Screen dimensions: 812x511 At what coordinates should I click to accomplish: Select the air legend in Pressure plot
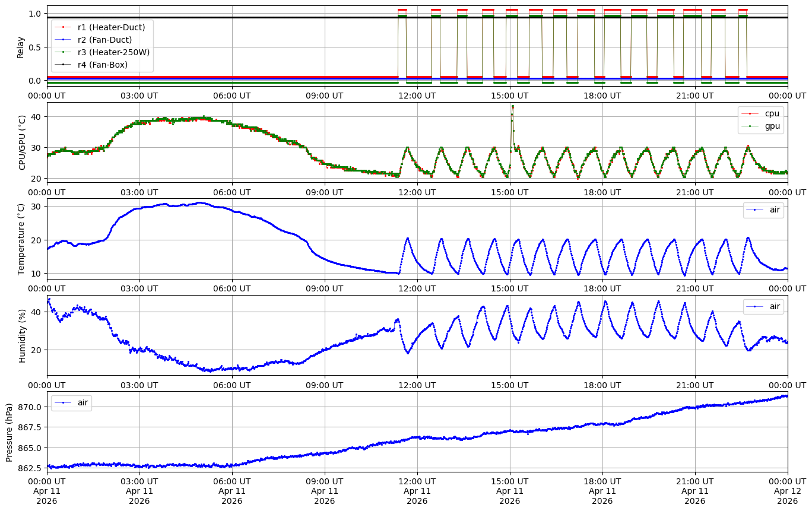tap(83, 403)
